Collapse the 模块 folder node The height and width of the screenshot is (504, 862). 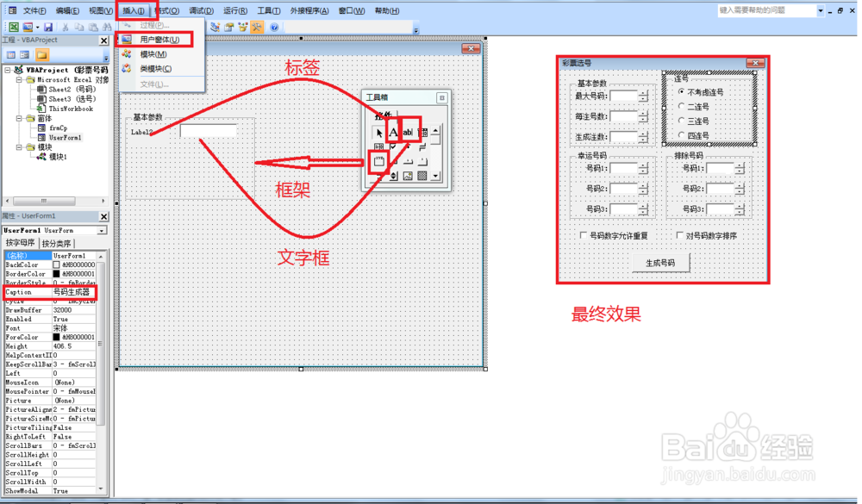coord(19,147)
